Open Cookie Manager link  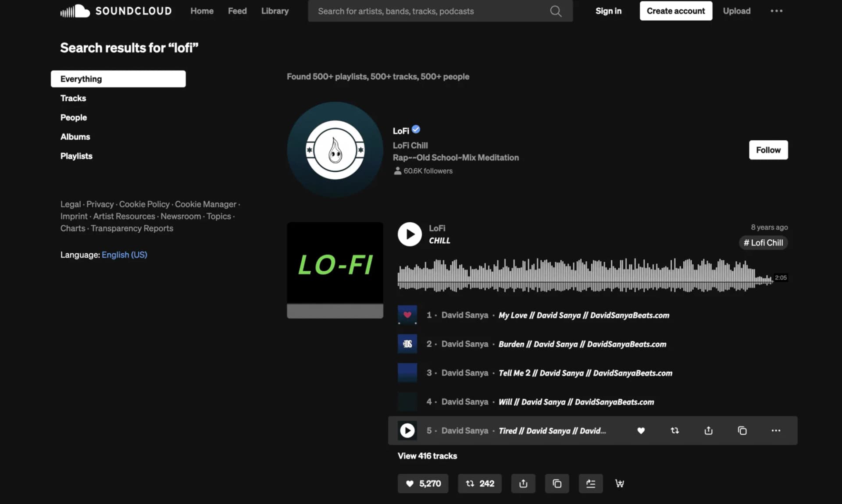point(206,204)
